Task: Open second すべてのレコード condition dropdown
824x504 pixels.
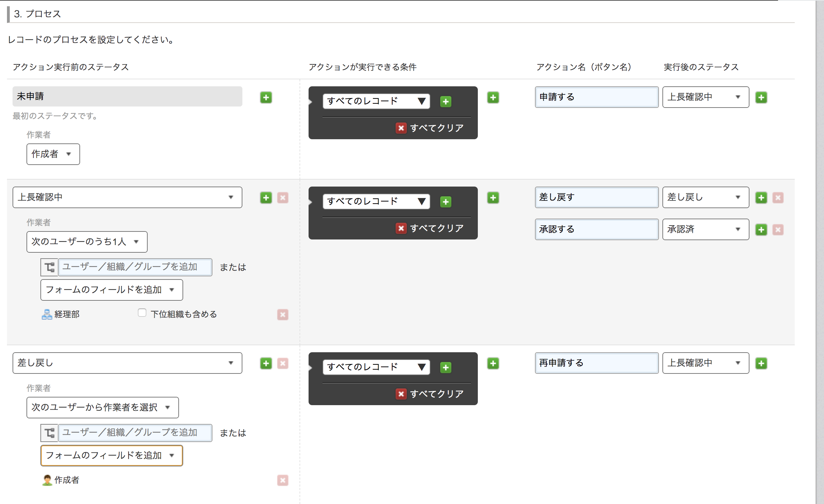Action: [x=376, y=202]
